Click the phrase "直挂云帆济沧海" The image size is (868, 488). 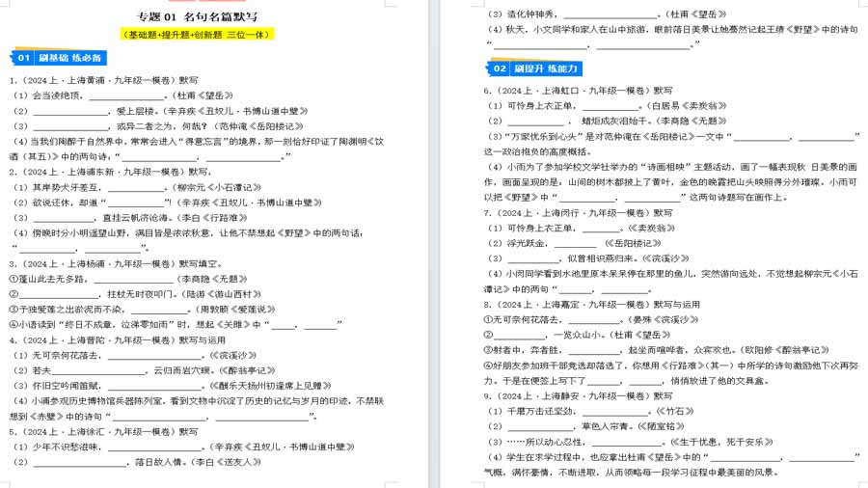coord(138,218)
